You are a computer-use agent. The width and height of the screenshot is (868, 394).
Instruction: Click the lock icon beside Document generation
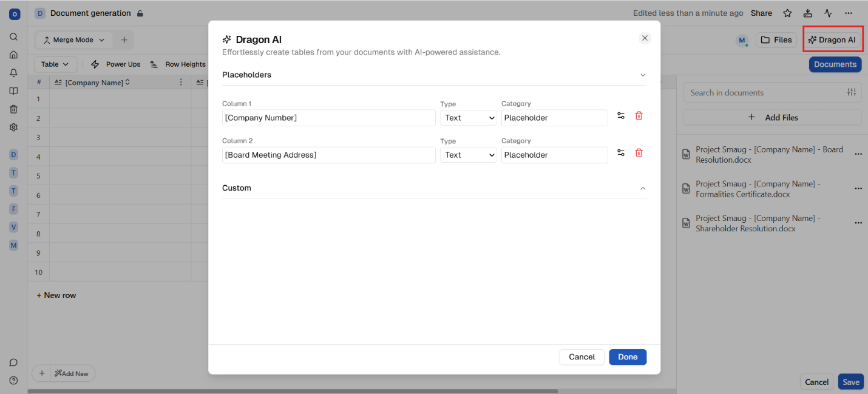pyautogui.click(x=140, y=13)
